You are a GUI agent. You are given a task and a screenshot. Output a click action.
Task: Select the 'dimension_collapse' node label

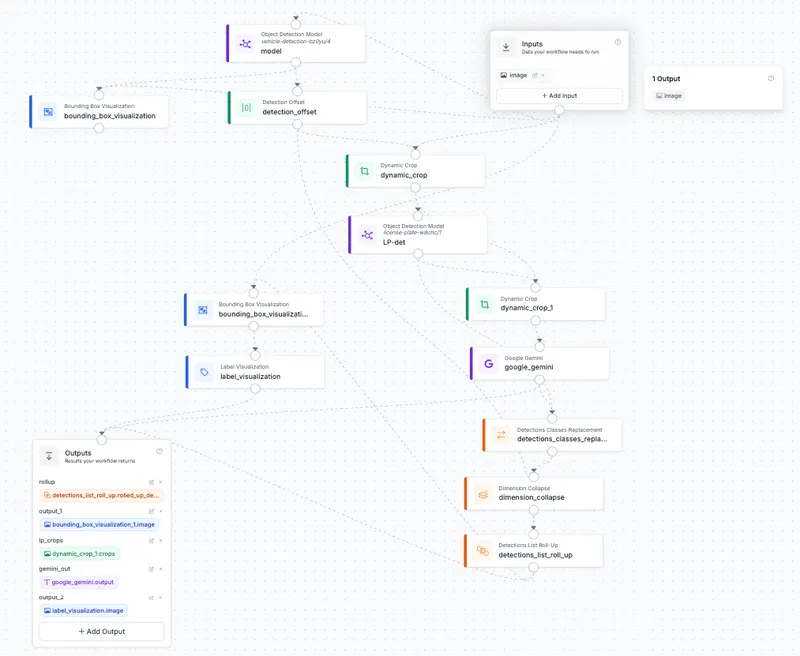coord(531,497)
